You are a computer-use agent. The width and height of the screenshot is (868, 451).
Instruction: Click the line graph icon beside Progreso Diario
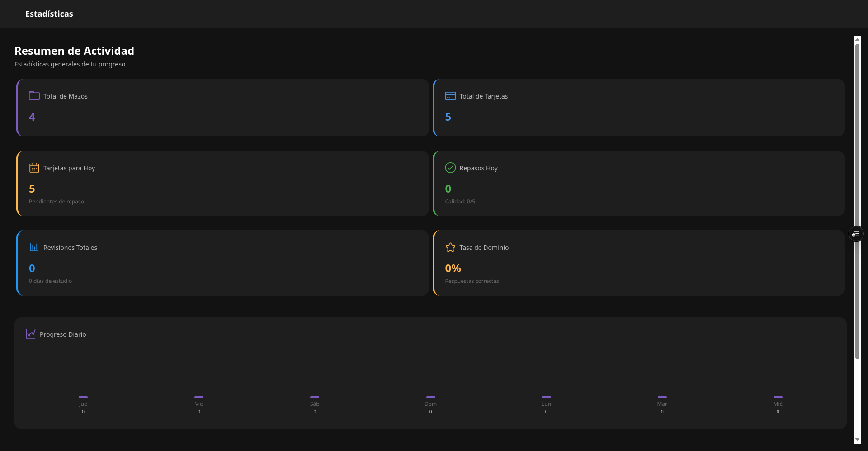click(x=30, y=334)
